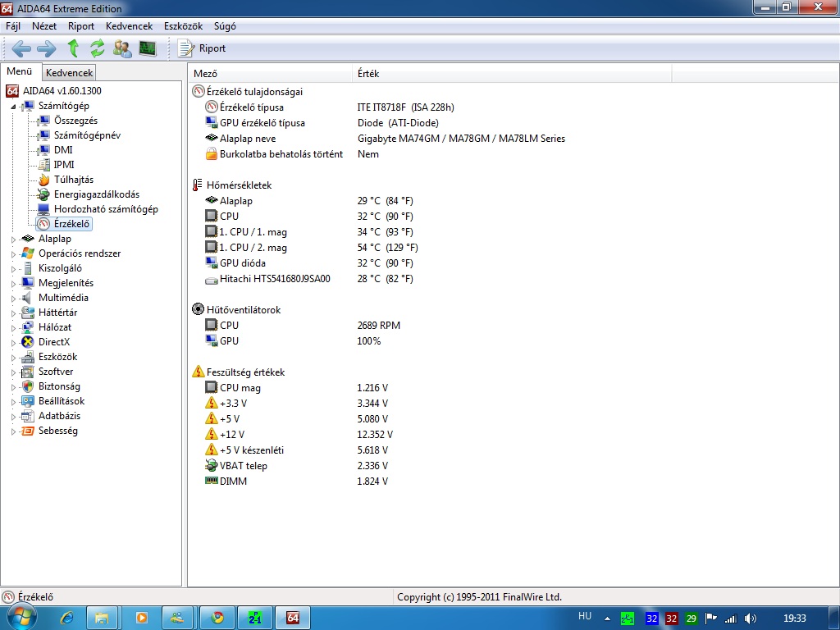The image size is (840, 630).
Task: Click the Szoftver tree node icon
Action: tap(28, 372)
